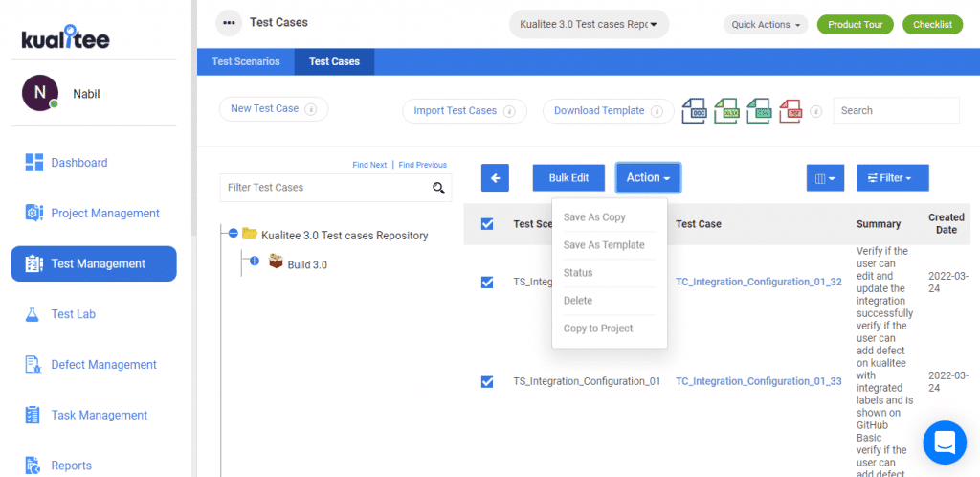Click the Kualitee repository folder icon

tap(250, 234)
